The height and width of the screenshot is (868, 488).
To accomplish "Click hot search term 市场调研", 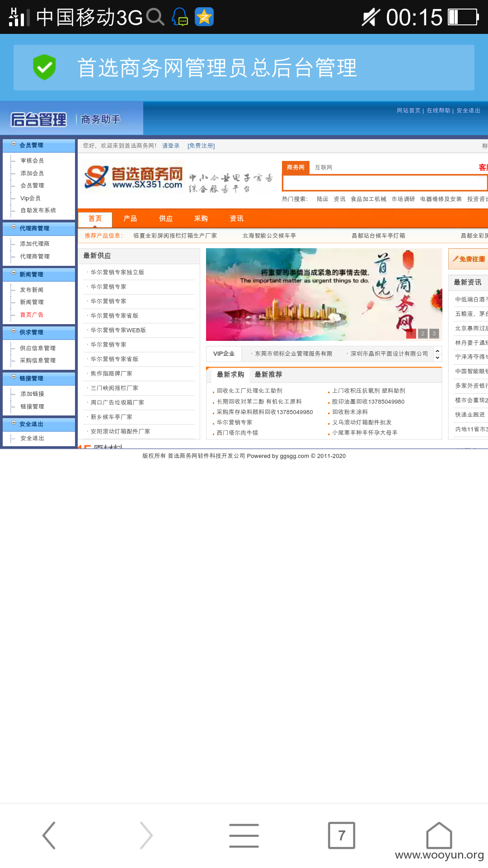I will [403, 199].
